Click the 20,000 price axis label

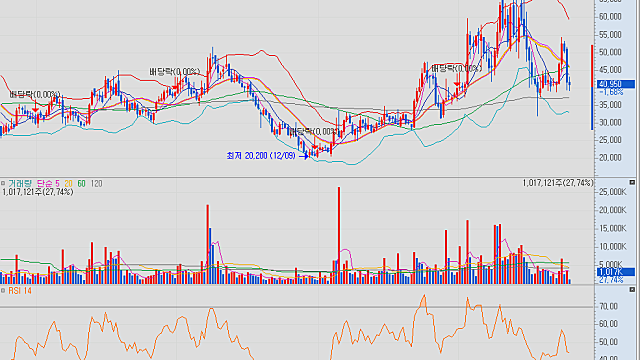610,158
